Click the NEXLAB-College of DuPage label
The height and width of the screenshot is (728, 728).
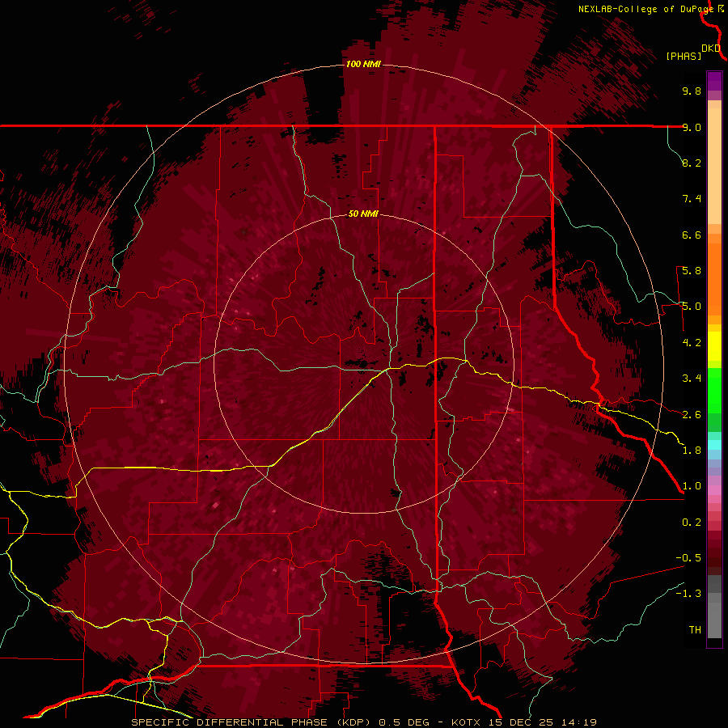646,9
